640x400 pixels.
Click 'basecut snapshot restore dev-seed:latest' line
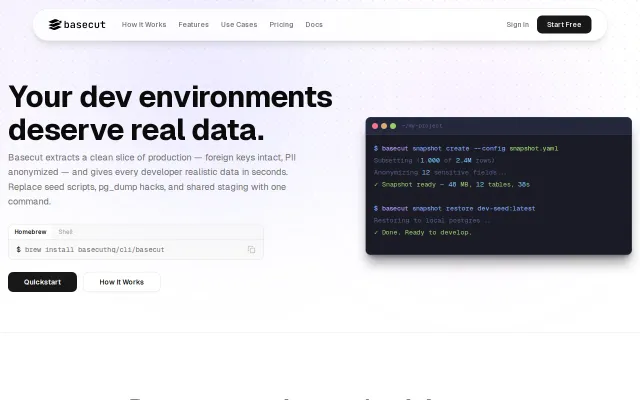(x=454, y=209)
